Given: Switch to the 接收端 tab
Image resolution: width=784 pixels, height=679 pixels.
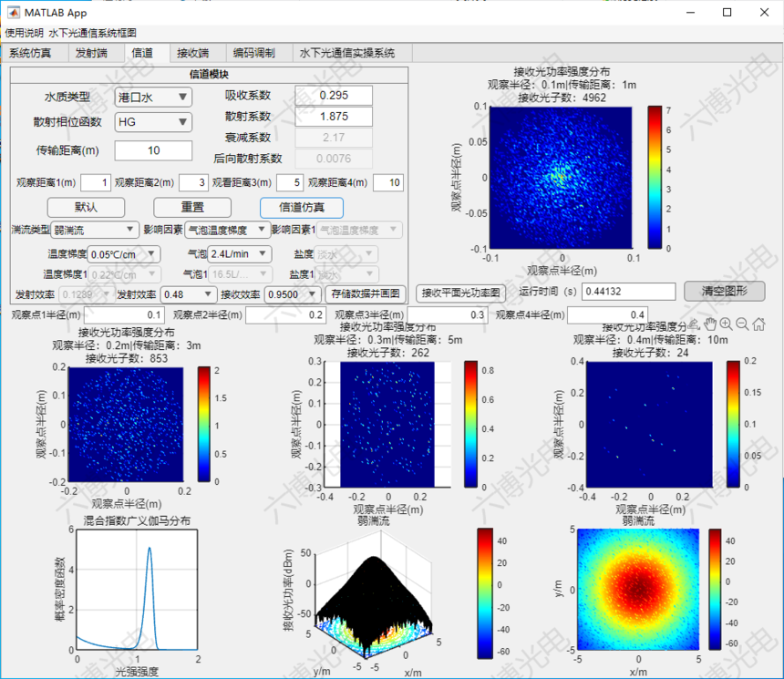Looking at the screenshot, I should pyautogui.click(x=193, y=53).
